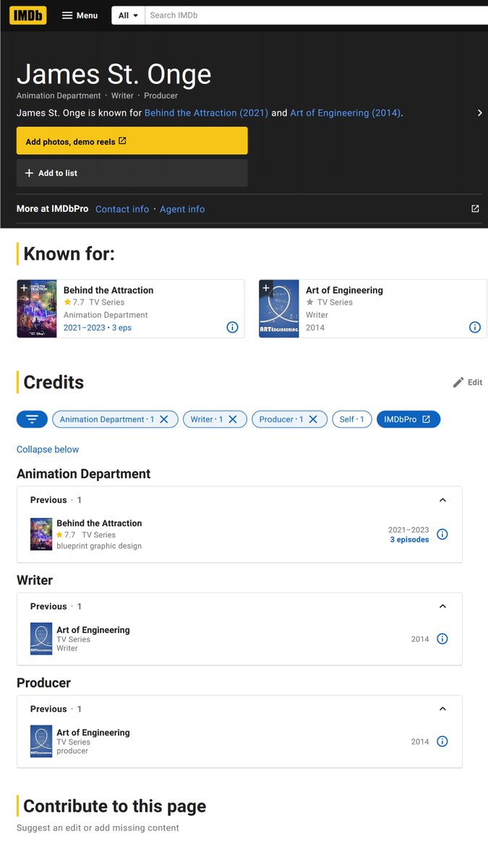Click 'Suggest an edit or add missing content' text
This screenshot has height=868, width=488.
point(98,827)
